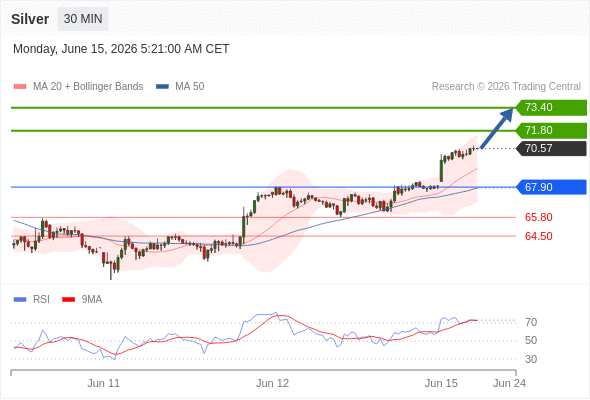
Task: Click the Jun 15 date axis label
Action: [x=441, y=383]
